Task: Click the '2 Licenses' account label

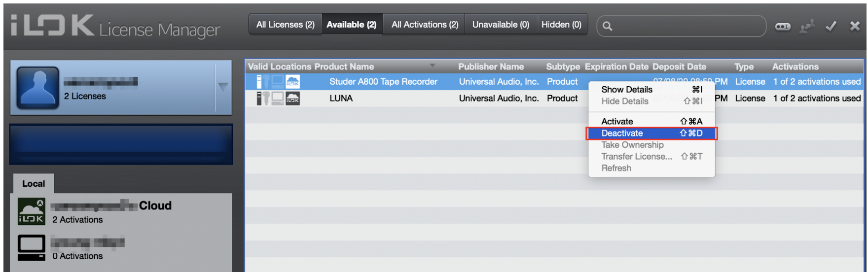Action: coord(85,96)
